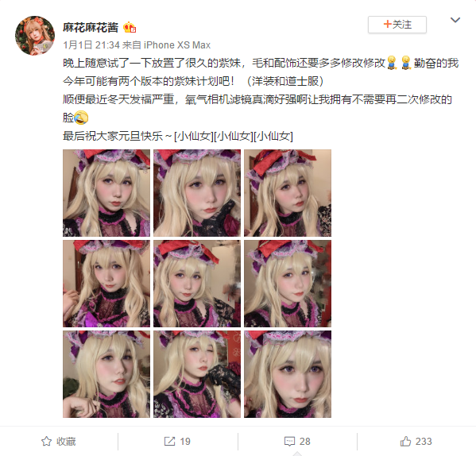Like the post with thumbs-up icon
The width and height of the screenshot is (476, 456).
click(405, 441)
